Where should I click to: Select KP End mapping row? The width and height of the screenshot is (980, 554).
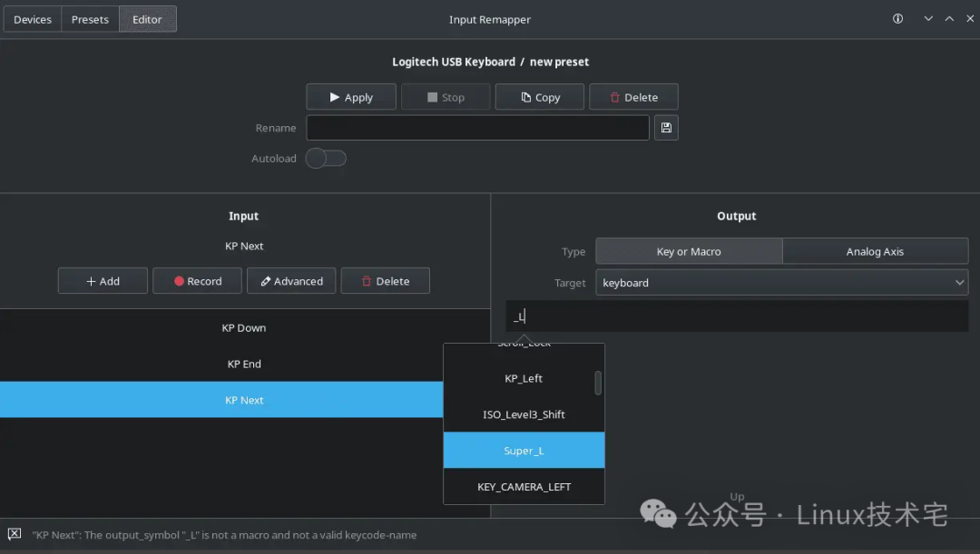point(244,364)
